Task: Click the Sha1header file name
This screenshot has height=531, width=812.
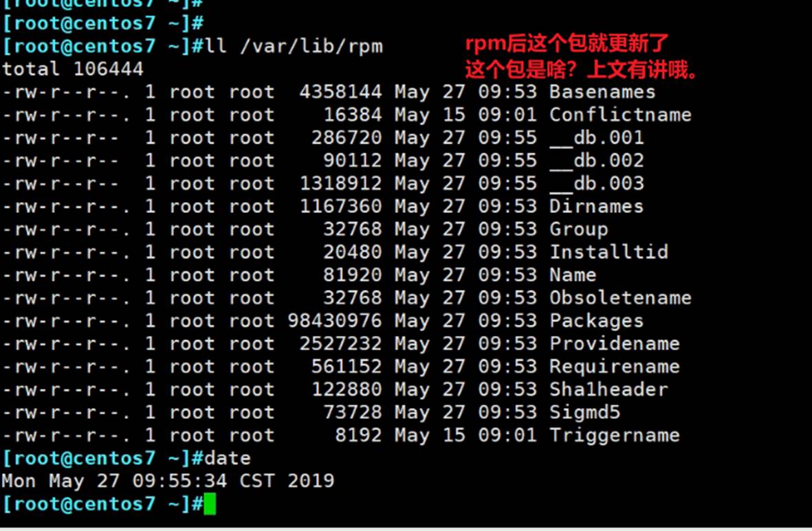Action: tap(608, 389)
